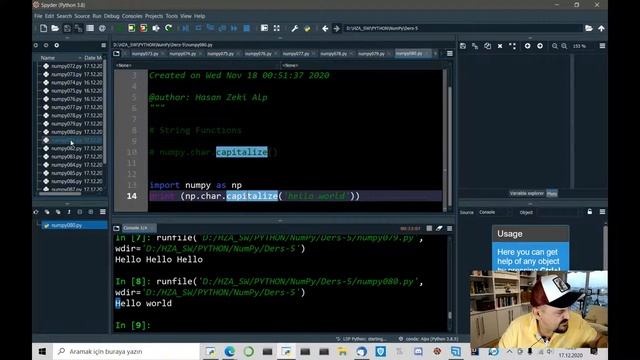640x360 pixels.
Task: Switch to the numpy073.py editor tab
Action: 147,53
